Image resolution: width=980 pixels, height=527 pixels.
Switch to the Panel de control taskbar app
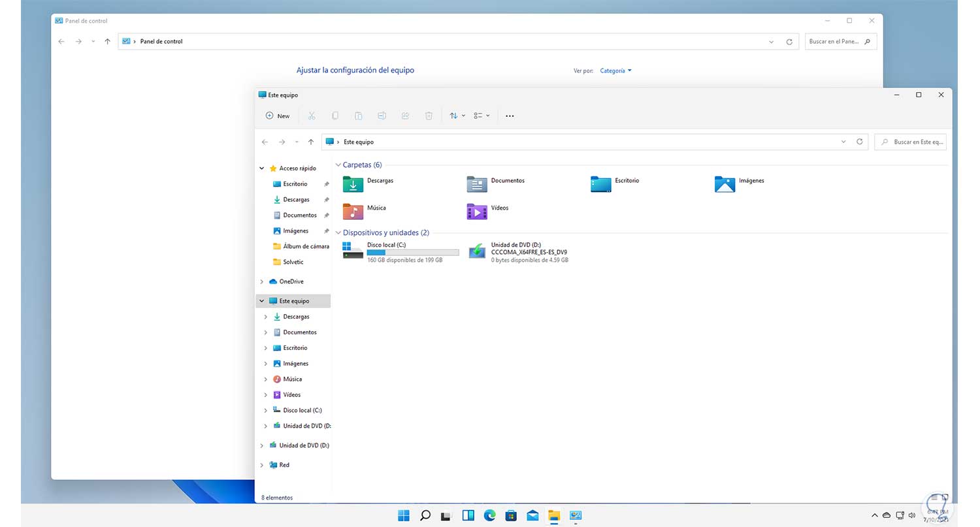576,515
